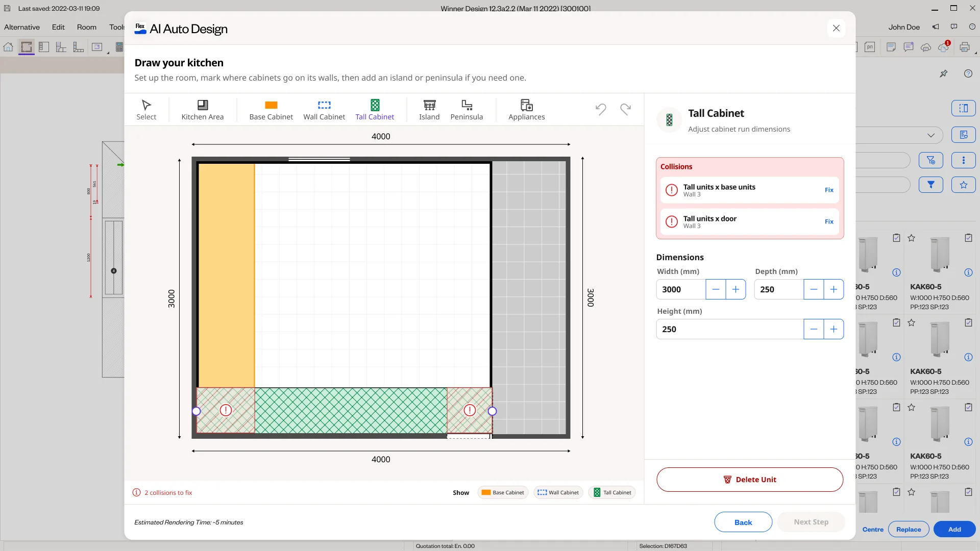Open cloud notifications with red badge
980x551 pixels.
pos(943,47)
